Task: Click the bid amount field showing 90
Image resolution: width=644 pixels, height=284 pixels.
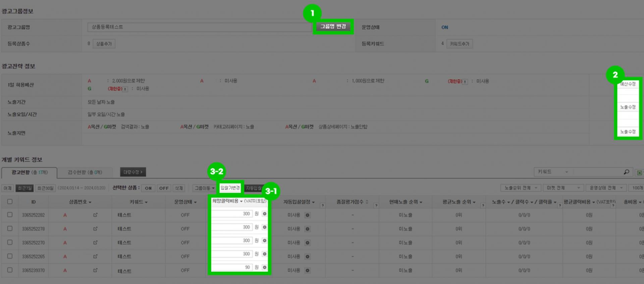Action: tap(232, 267)
